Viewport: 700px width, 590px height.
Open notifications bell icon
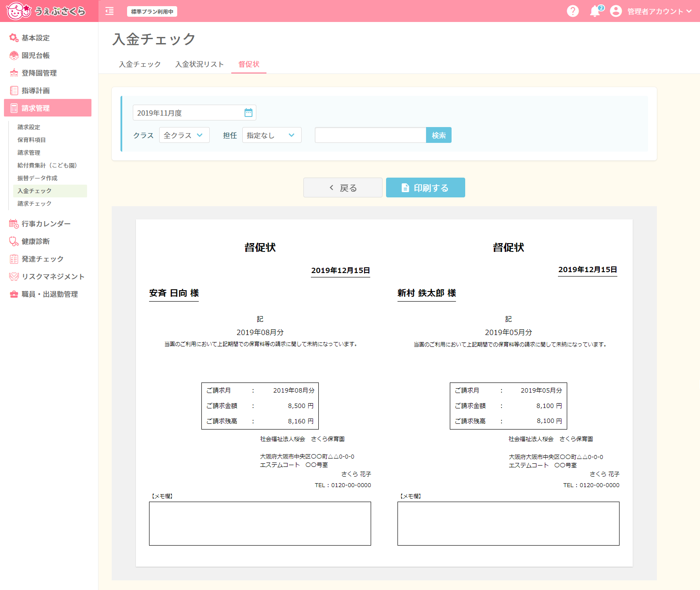point(595,11)
